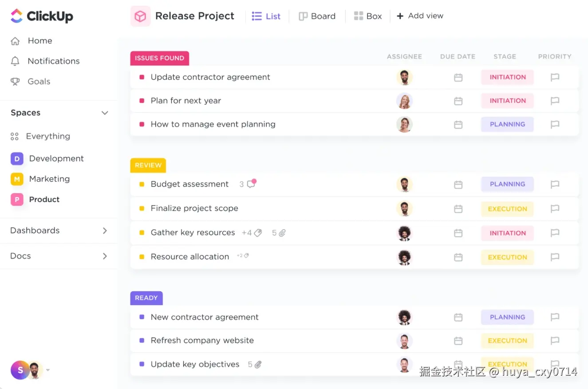Set priority flag for Update contractor agreement
Viewport: 588px width, 389px height.
pos(555,77)
